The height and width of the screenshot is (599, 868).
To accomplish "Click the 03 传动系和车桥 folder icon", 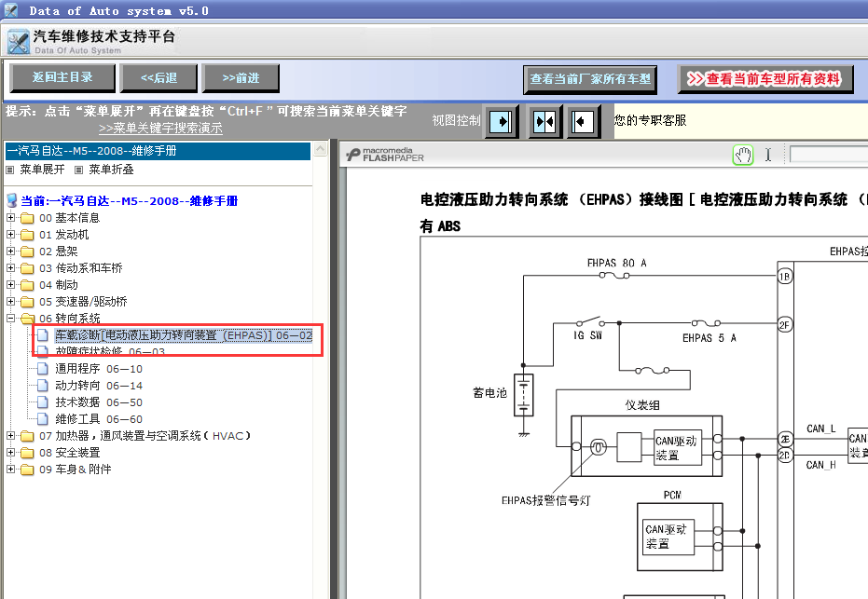I will 27,268.
